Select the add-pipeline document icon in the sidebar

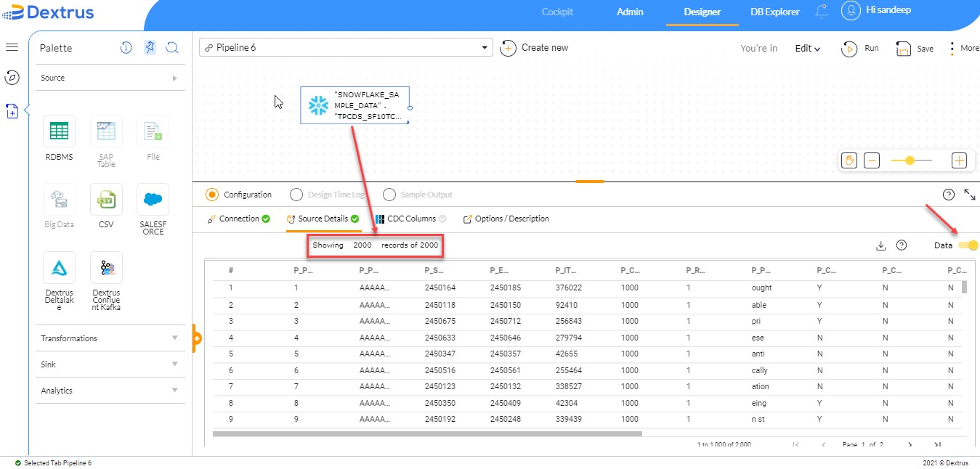pyautogui.click(x=12, y=111)
